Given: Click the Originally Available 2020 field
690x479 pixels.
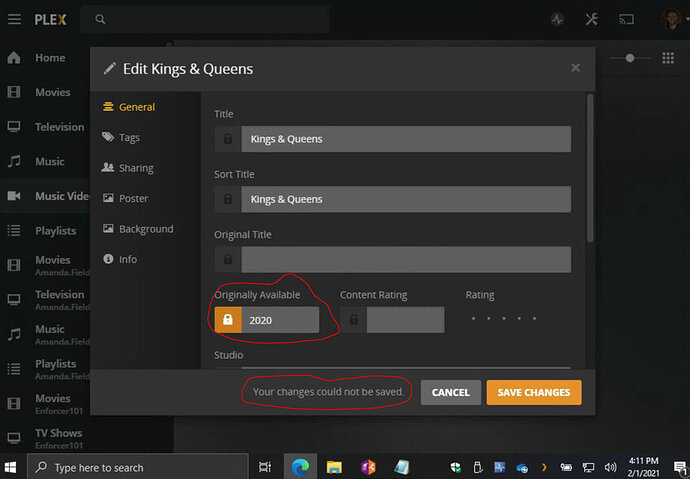Looking at the screenshot, I should pos(280,320).
